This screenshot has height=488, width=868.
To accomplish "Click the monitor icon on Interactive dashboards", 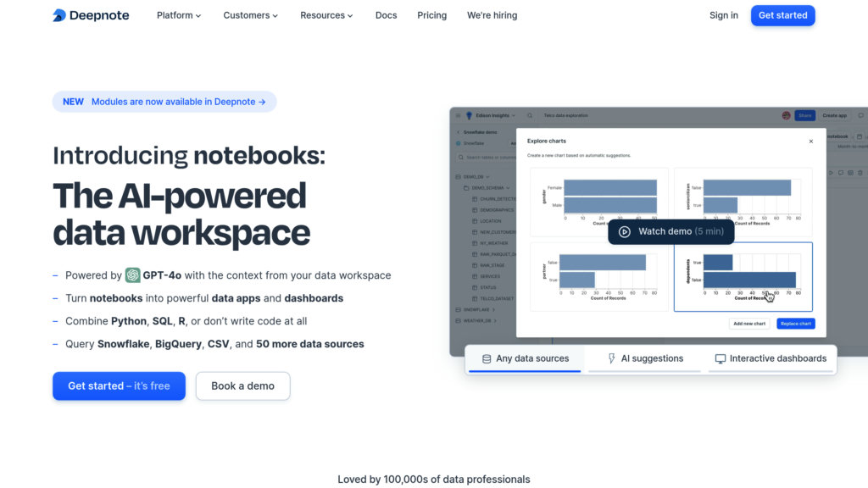I will 721,358.
